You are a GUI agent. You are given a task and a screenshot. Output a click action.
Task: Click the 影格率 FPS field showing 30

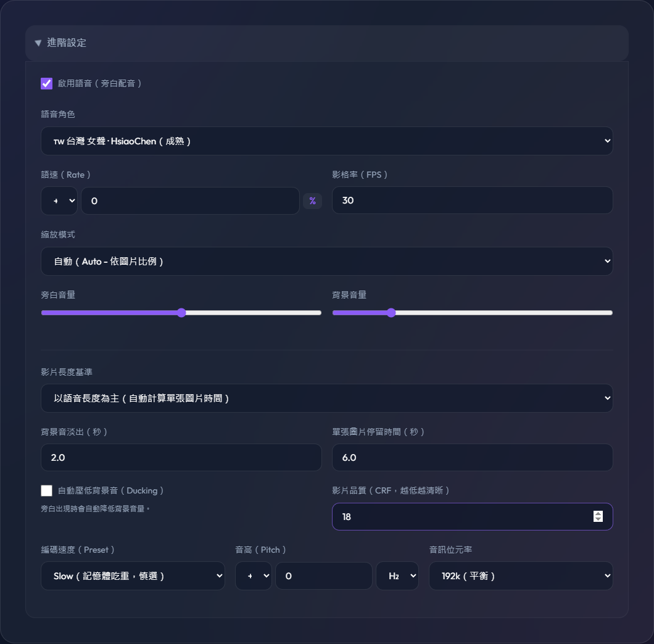point(472,200)
